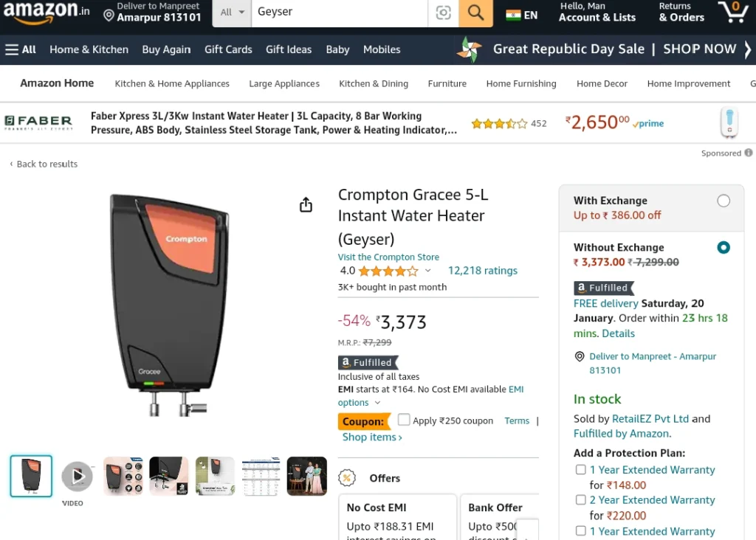Visit the Crompton Store link
This screenshot has height=540, width=756.
pos(388,257)
